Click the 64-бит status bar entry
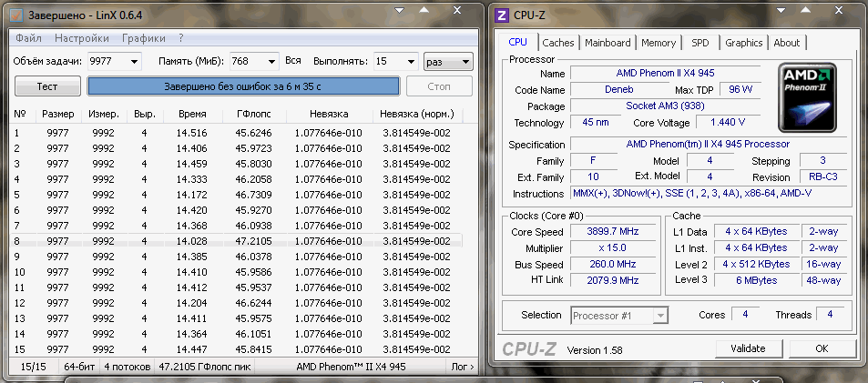 80,367
